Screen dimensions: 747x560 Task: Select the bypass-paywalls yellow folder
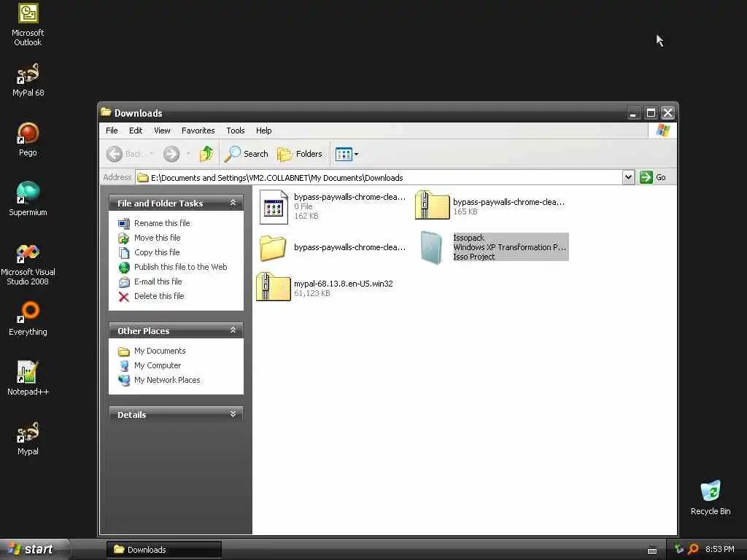pyautogui.click(x=333, y=248)
